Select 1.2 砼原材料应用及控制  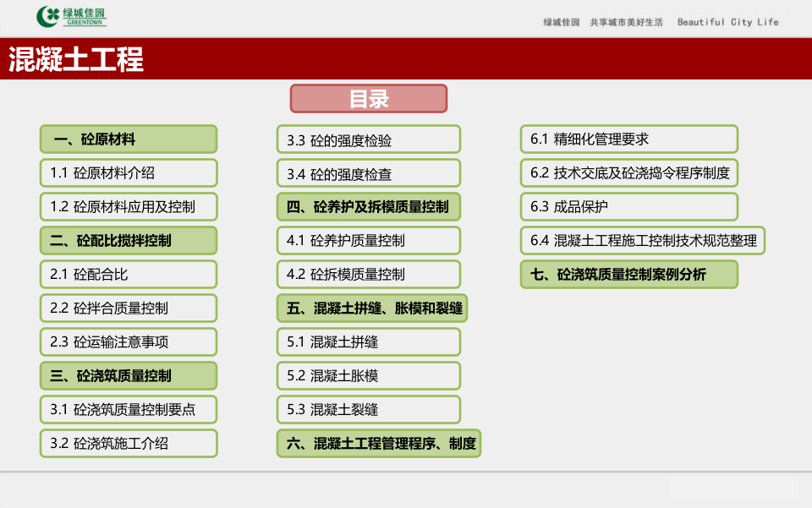[129, 207]
